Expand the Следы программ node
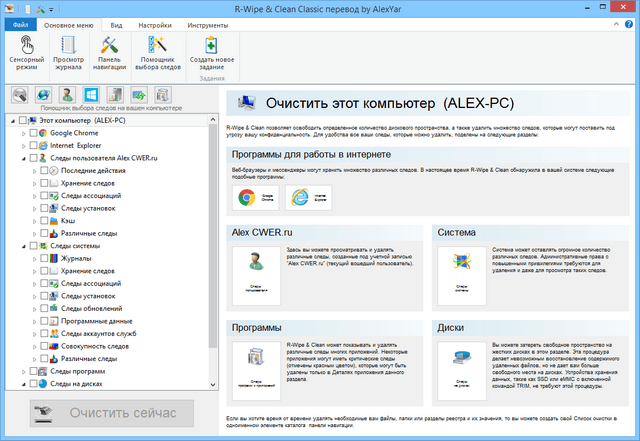640x441 pixels. point(24,372)
